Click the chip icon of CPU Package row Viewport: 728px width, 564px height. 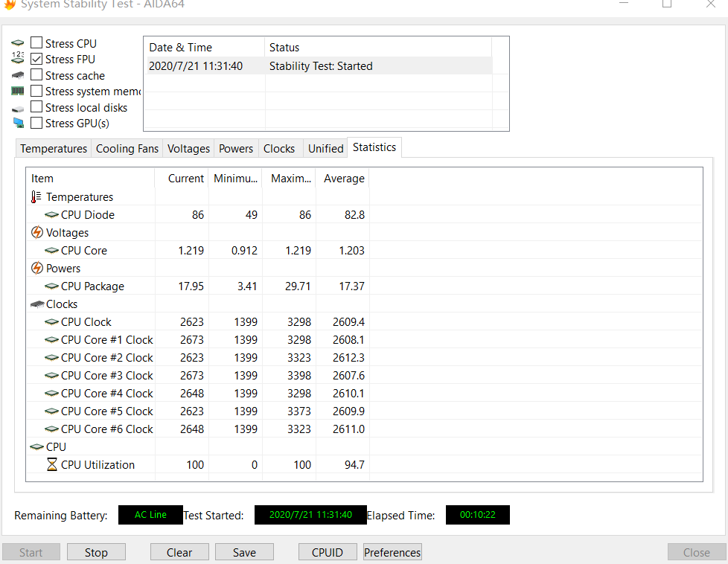(x=51, y=286)
